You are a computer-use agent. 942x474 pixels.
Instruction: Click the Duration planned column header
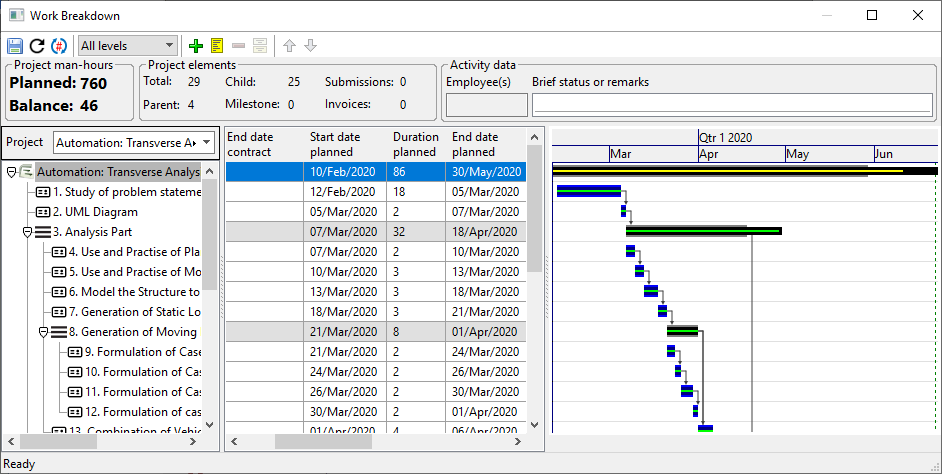(x=416, y=144)
